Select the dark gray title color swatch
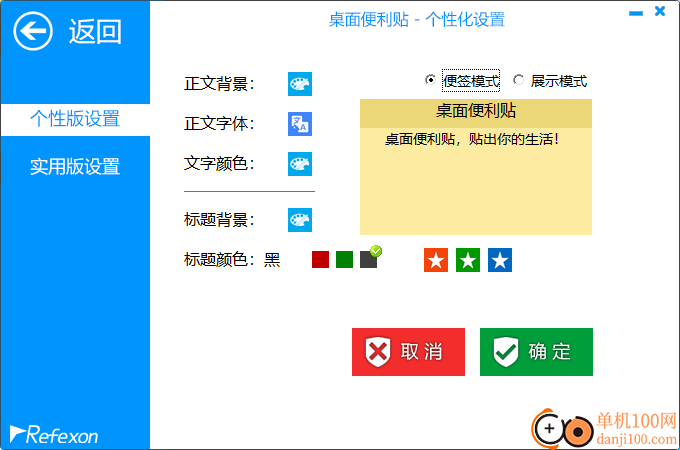The height and width of the screenshot is (450, 680). (369, 260)
